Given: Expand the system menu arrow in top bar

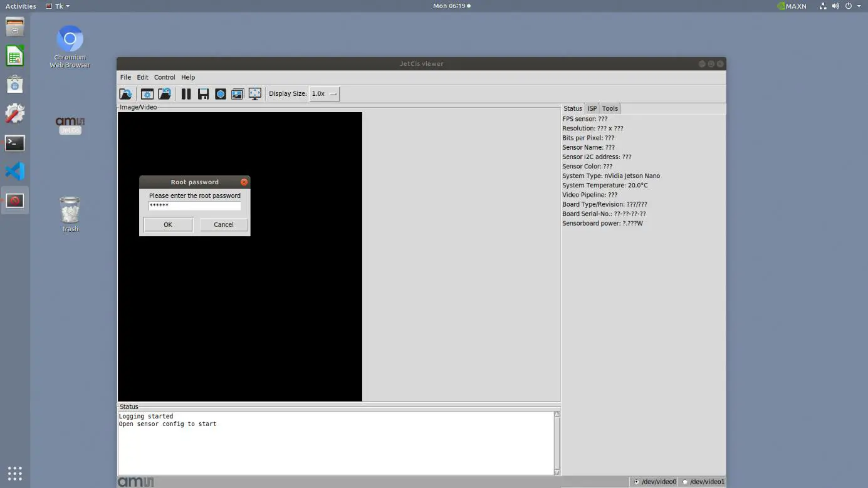Looking at the screenshot, I should [859, 6].
